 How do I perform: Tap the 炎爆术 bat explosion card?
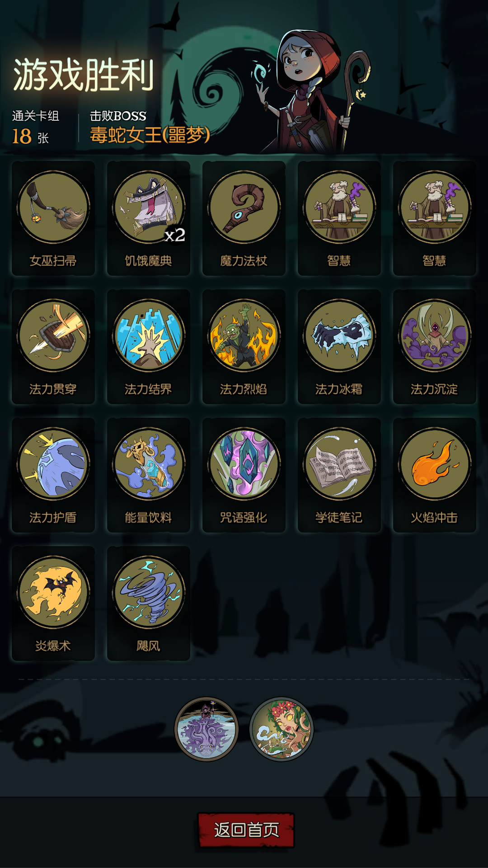[53, 604]
